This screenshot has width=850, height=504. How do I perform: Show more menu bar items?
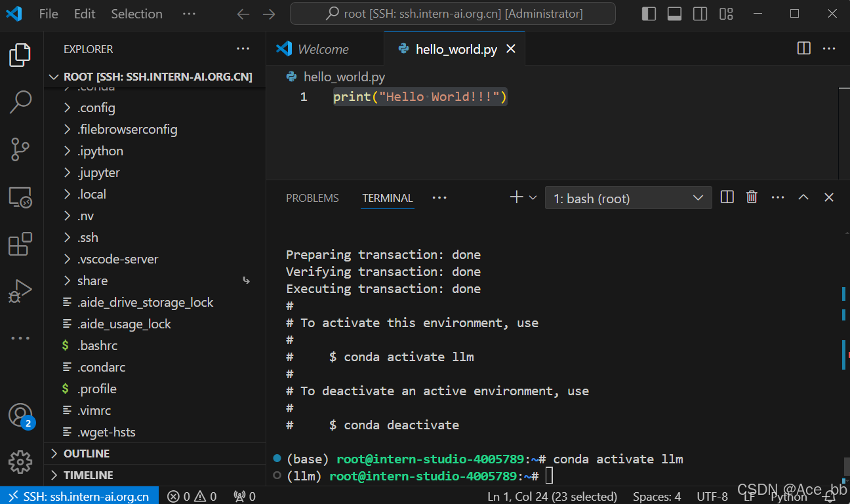tap(189, 14)
